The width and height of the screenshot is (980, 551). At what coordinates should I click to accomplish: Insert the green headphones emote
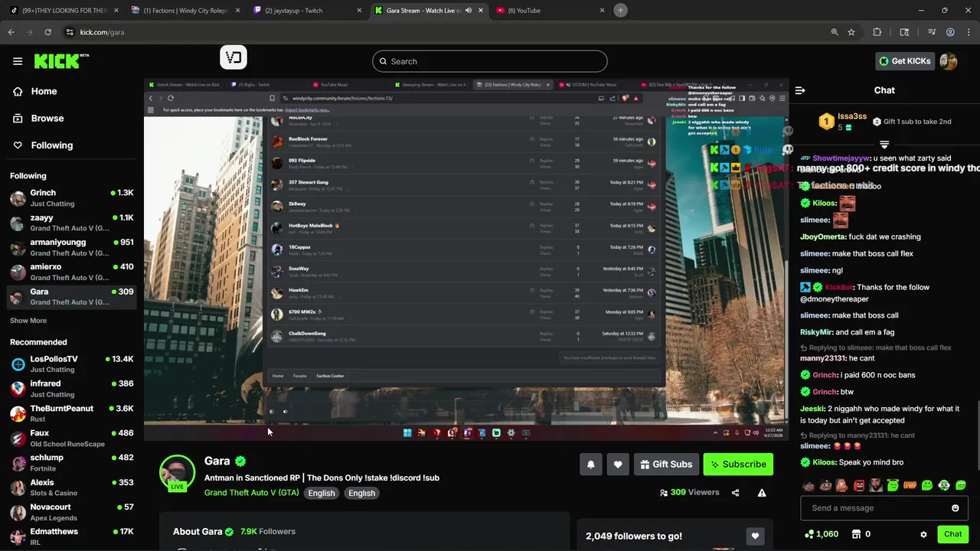point(944,485)
